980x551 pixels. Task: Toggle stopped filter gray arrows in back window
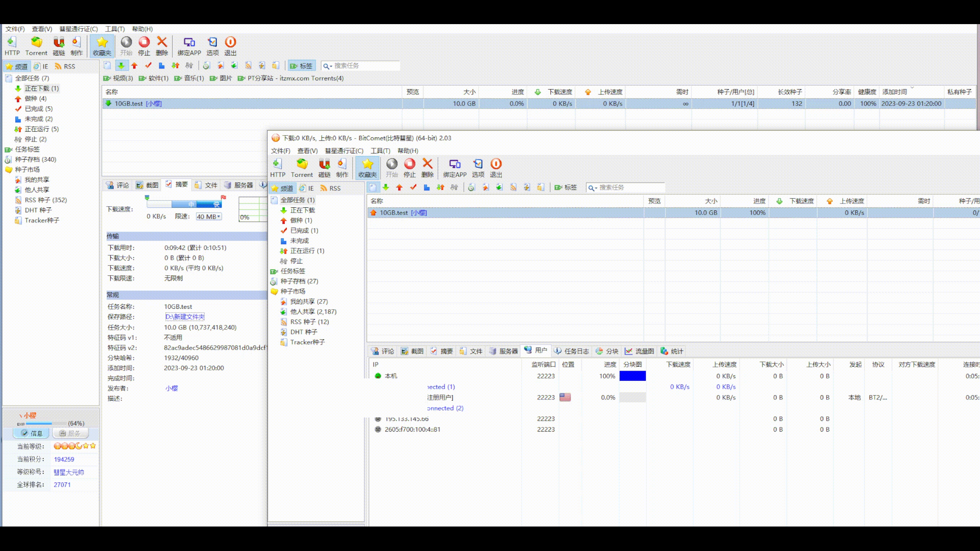(x=189, y=66)
